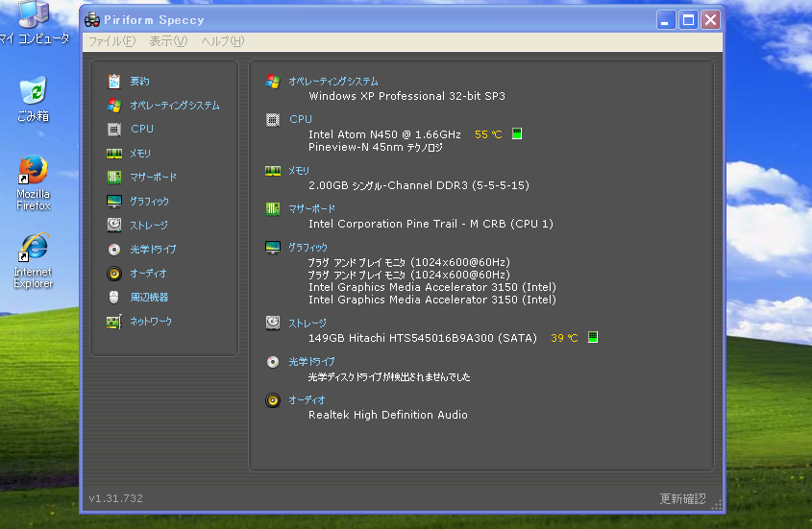
Task: Click the Windows XP Professional 32-bit SP3 text
Action: pos(407,96)
